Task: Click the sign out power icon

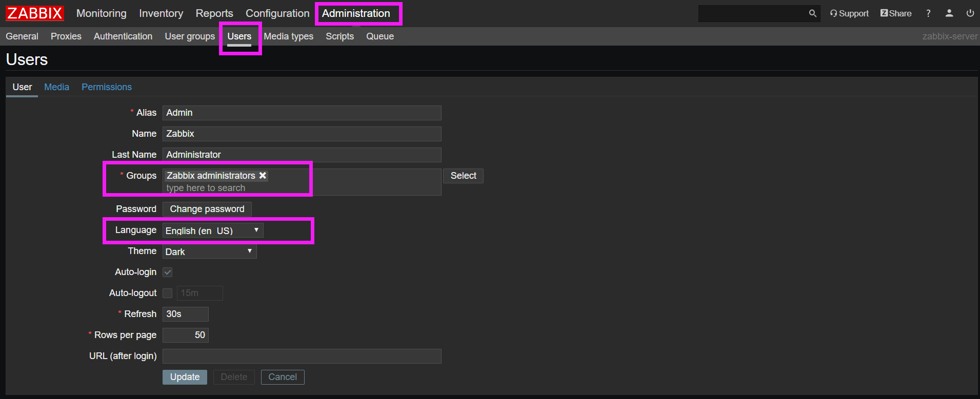Action: 970,13
